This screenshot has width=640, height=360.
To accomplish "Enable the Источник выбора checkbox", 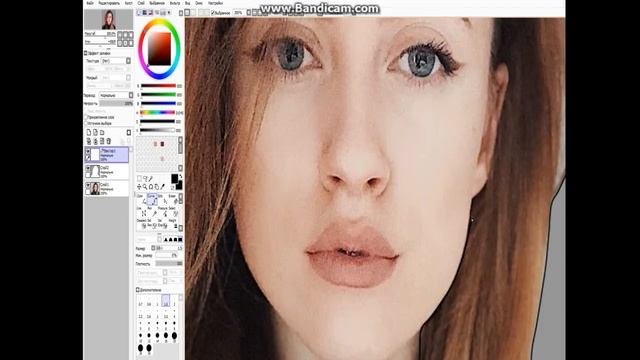I will pyautogui.click(x=86, y=123).
